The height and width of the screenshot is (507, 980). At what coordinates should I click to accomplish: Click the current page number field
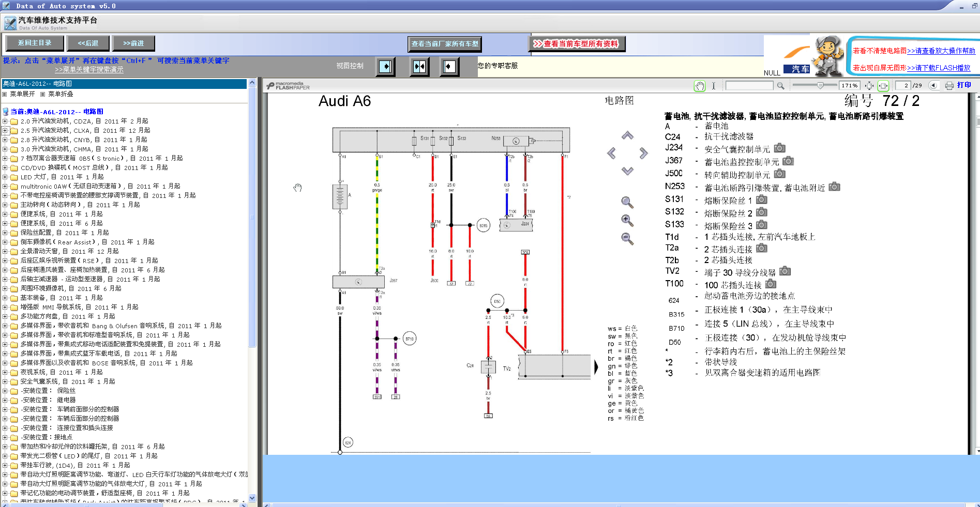(903, 86)
